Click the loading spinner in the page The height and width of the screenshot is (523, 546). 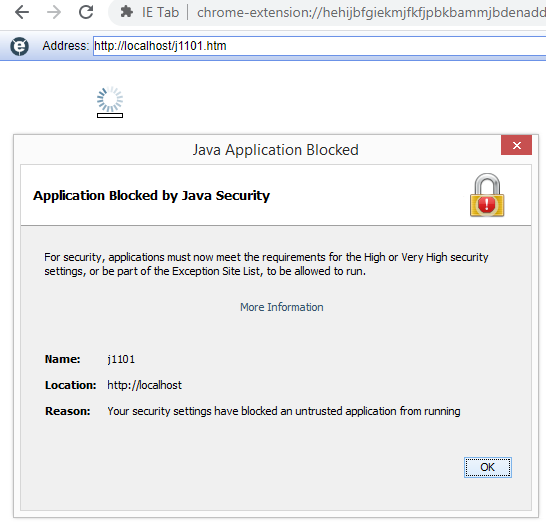tap(110, 100)
